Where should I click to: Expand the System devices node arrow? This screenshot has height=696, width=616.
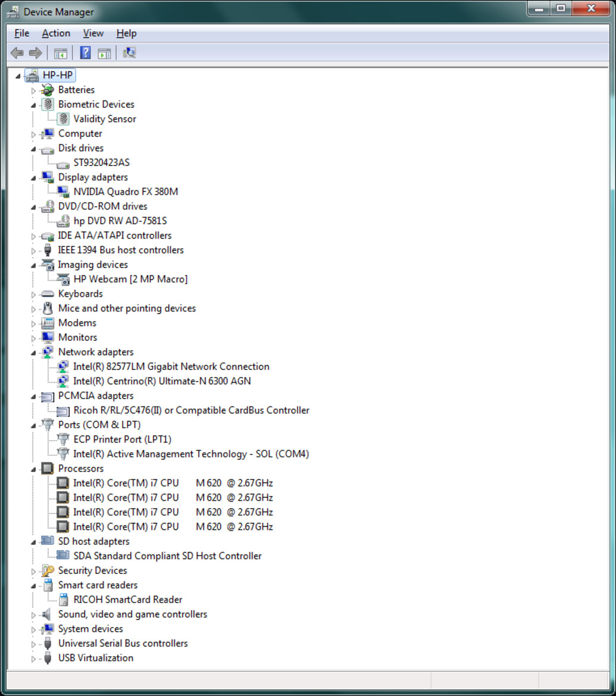coord(33,629)
